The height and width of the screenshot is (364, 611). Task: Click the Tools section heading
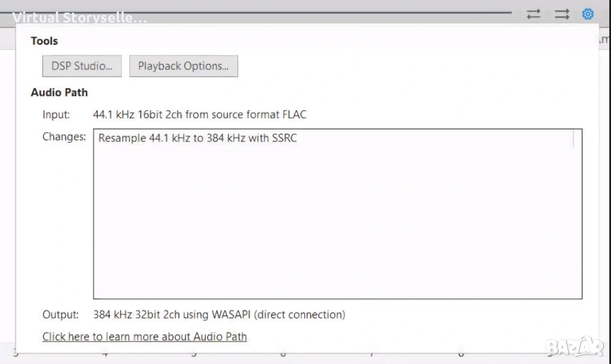[44, 41]
